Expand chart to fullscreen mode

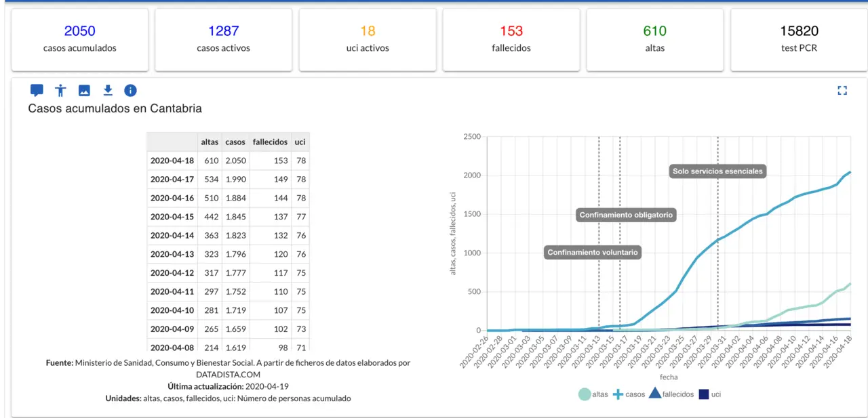click(x=842, y=90)
